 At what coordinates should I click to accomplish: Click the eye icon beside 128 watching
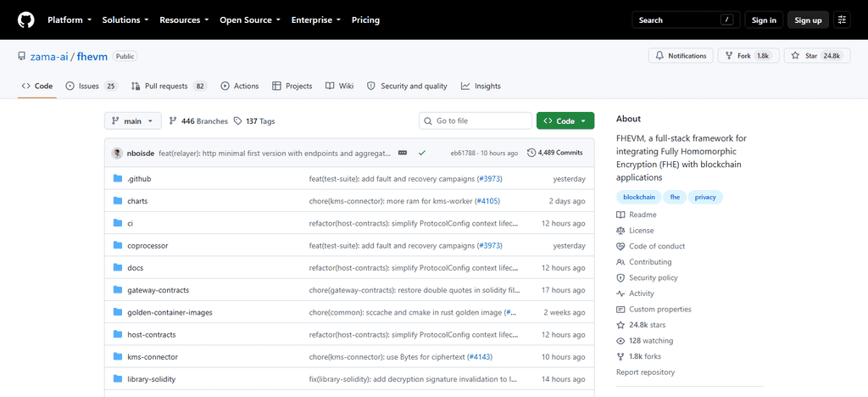tap(620, 340)
